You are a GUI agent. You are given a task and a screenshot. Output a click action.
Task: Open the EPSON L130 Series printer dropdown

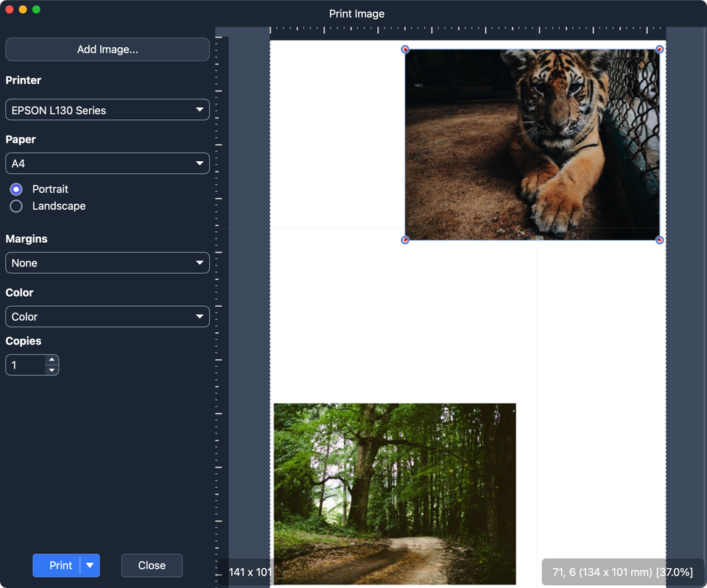[108, 110]
